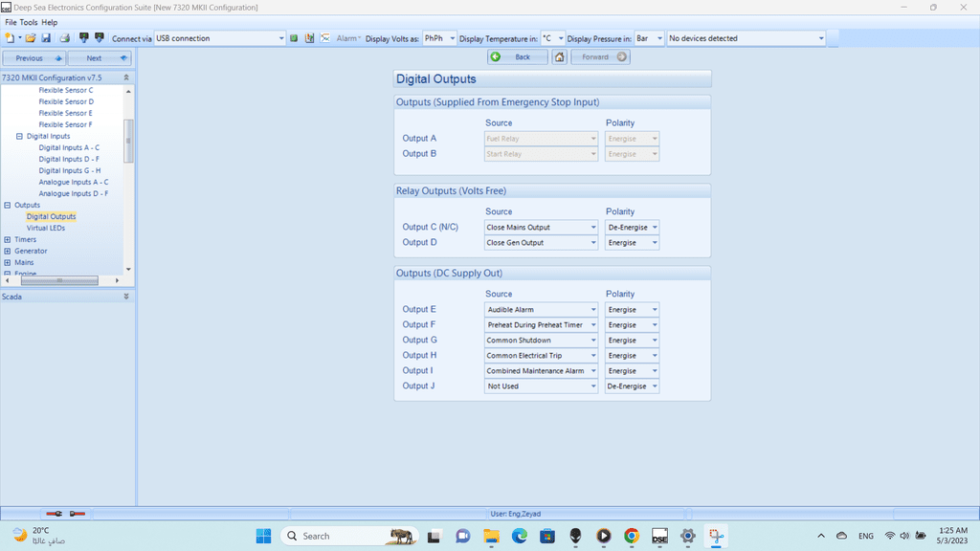
Task: Click the Open file folder icon
Action: tap(30, 38)
